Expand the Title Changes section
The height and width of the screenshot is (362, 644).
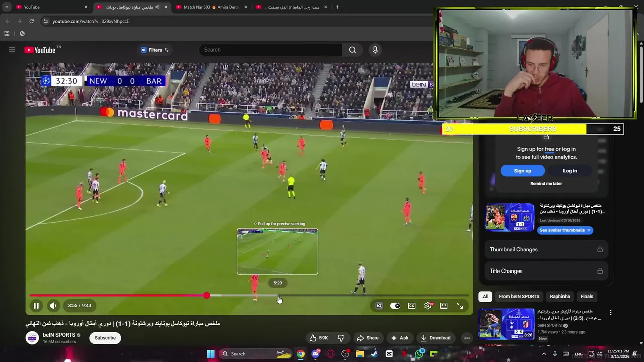pos(546,271)
